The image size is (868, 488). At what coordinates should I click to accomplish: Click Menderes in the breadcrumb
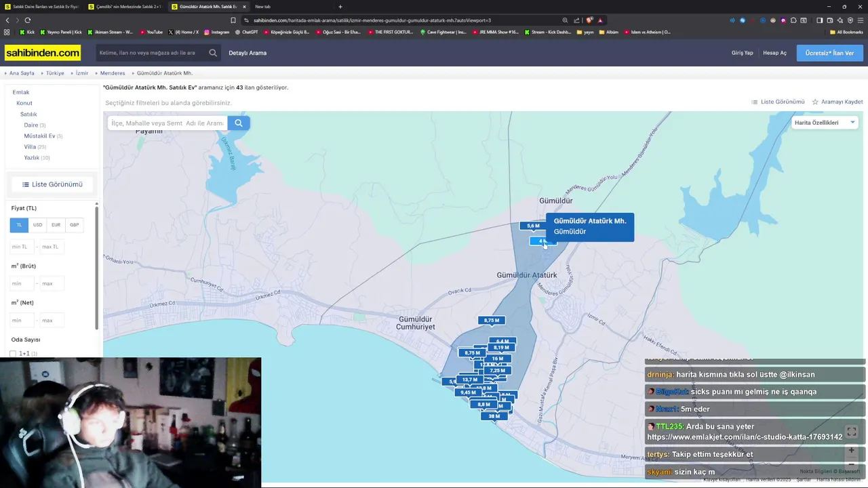coord(113,73)
